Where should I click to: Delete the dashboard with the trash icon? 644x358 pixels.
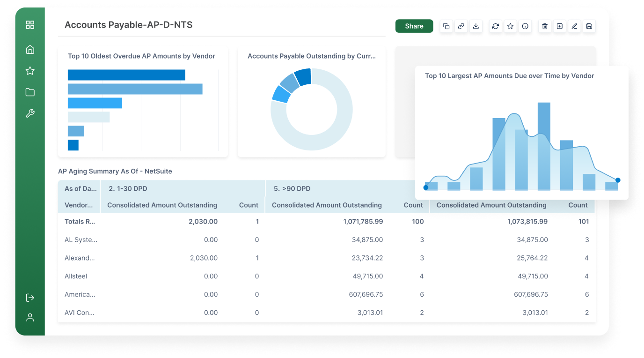pos(545,26)
